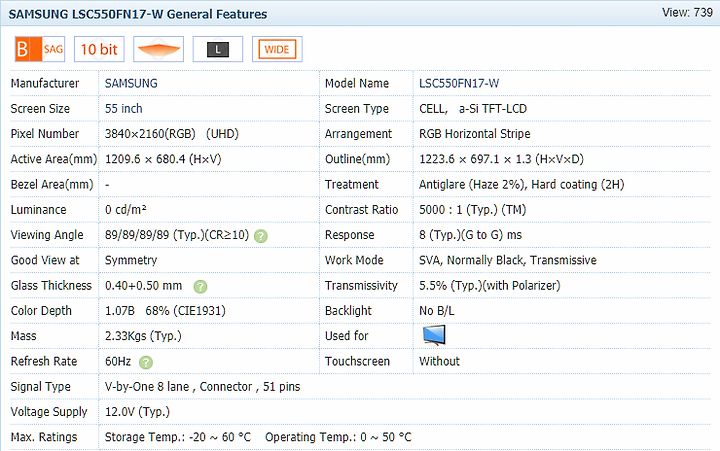Click the Pixel Number row label

pyautogui.click(x=45, y=134)
